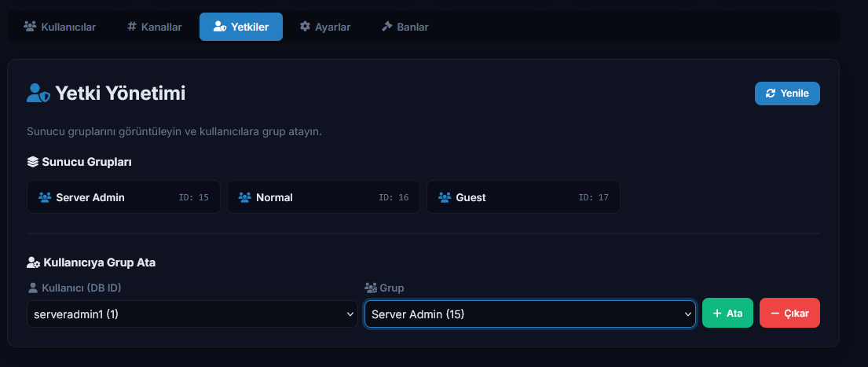Click the ID: 17 label

click(x=593, y=197)
